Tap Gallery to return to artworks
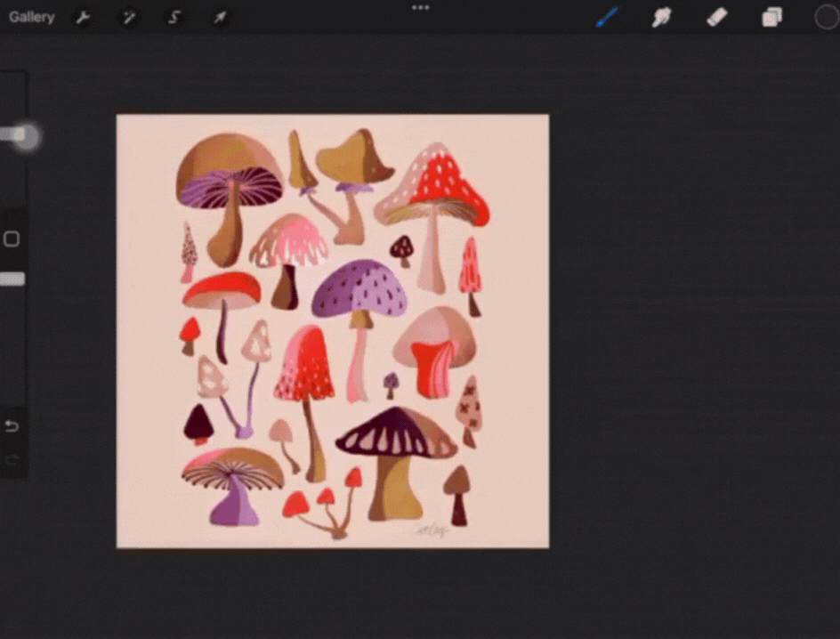The height and width of the screenshot is (639, 840). pos(31,17)
